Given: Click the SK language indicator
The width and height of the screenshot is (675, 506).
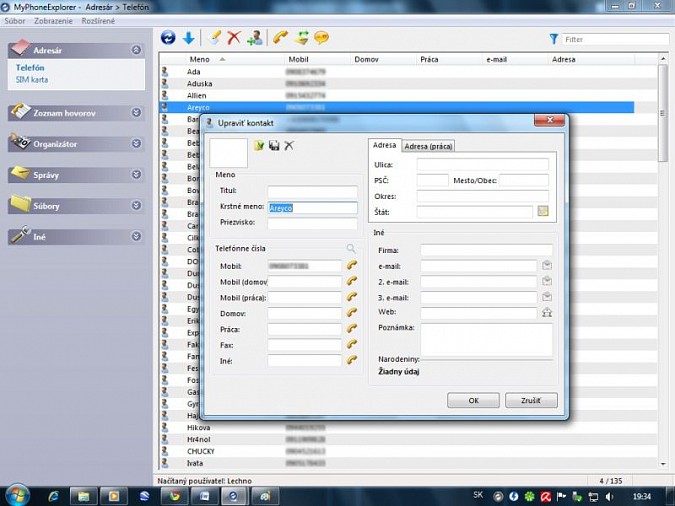Looking at the screenshot, I should pyautogui.click(x=478, y=495).
